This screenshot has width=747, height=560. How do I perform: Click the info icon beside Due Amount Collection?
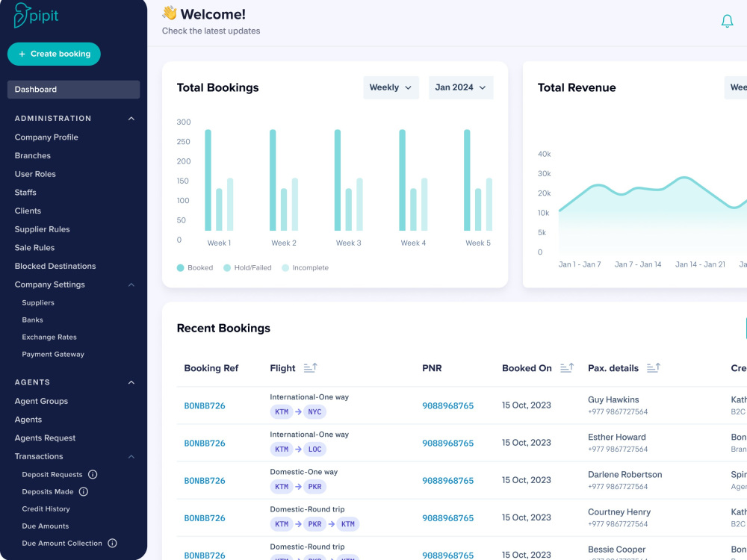pyautogui.click(x=113, y=543)
